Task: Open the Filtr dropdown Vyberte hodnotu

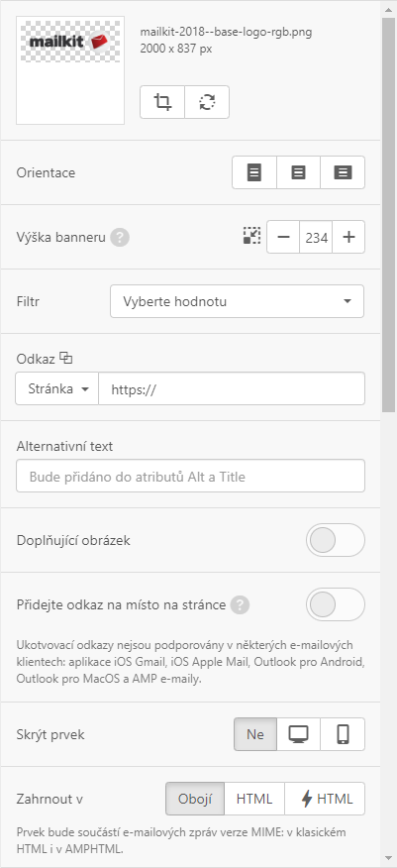Action: point(237,301)
